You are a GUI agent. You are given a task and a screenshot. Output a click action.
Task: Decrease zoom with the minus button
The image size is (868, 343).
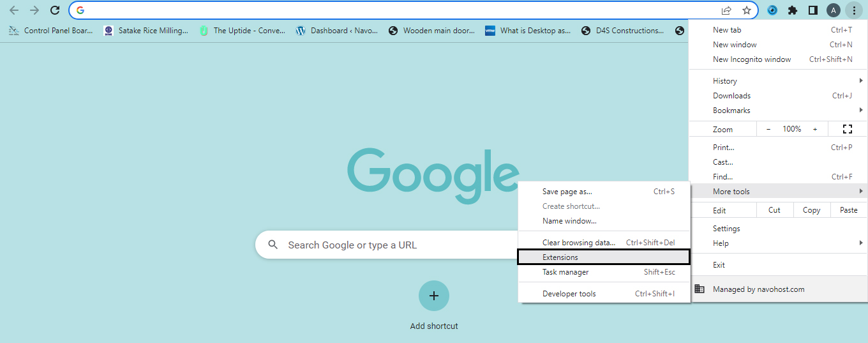pos(768,129)
